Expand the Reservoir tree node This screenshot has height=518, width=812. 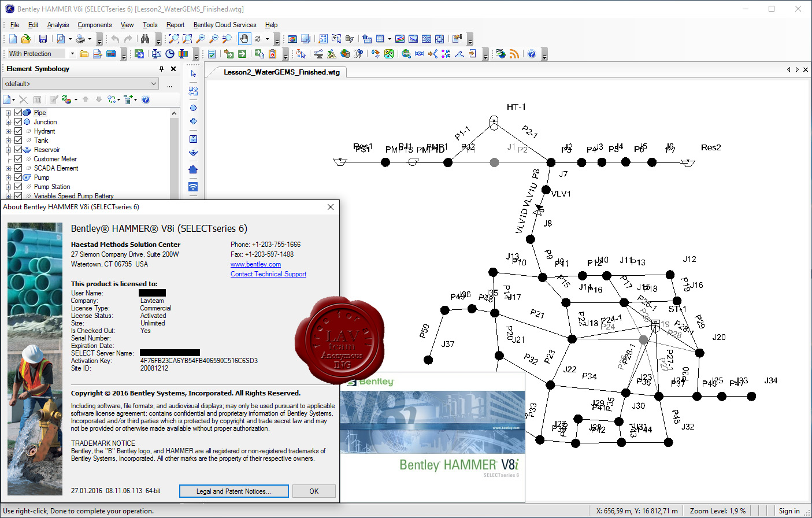[x=8, y=150]
